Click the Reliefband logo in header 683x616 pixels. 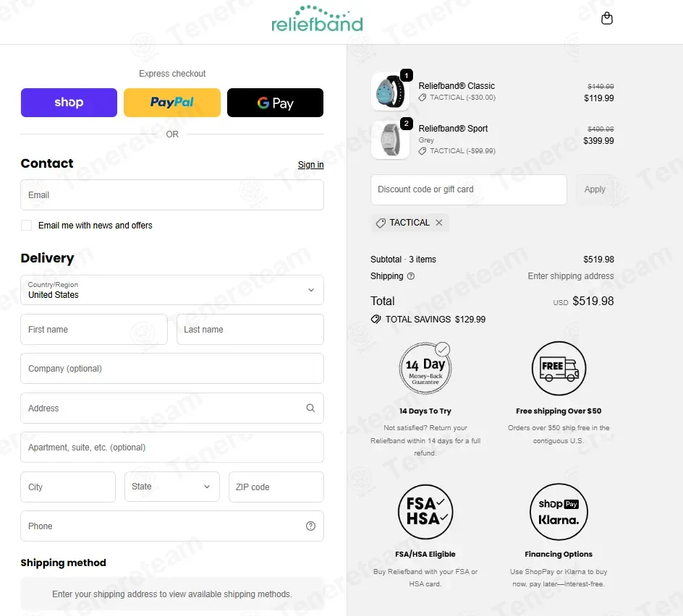[x=317, y=19]
